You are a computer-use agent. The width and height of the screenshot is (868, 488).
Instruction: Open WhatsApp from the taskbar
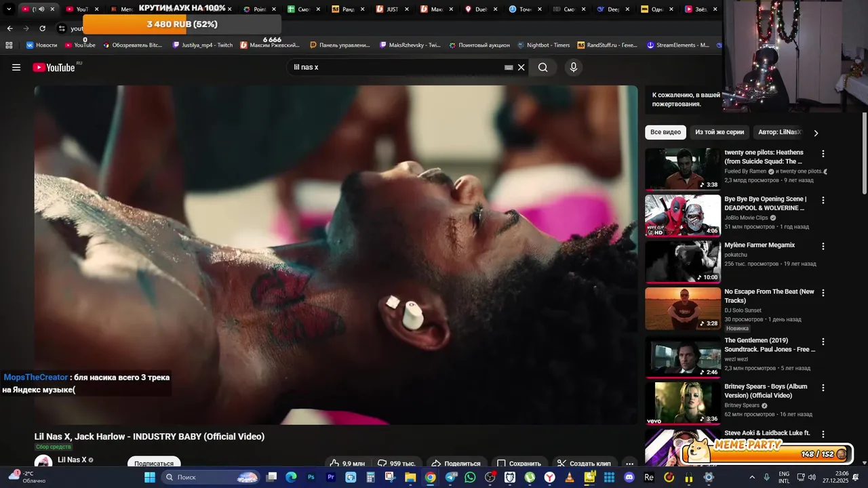pos(470,477)
